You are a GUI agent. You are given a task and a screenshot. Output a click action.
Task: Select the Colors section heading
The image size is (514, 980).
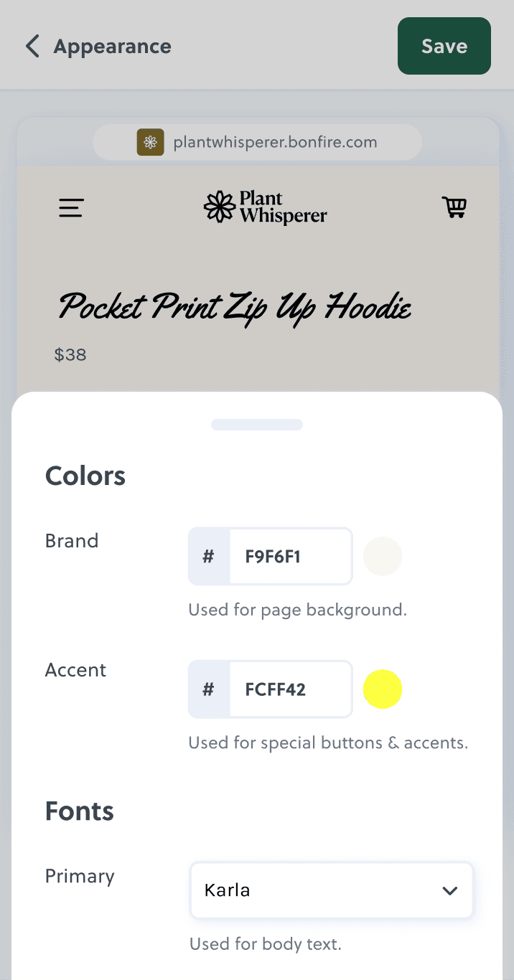coord(85,475)
